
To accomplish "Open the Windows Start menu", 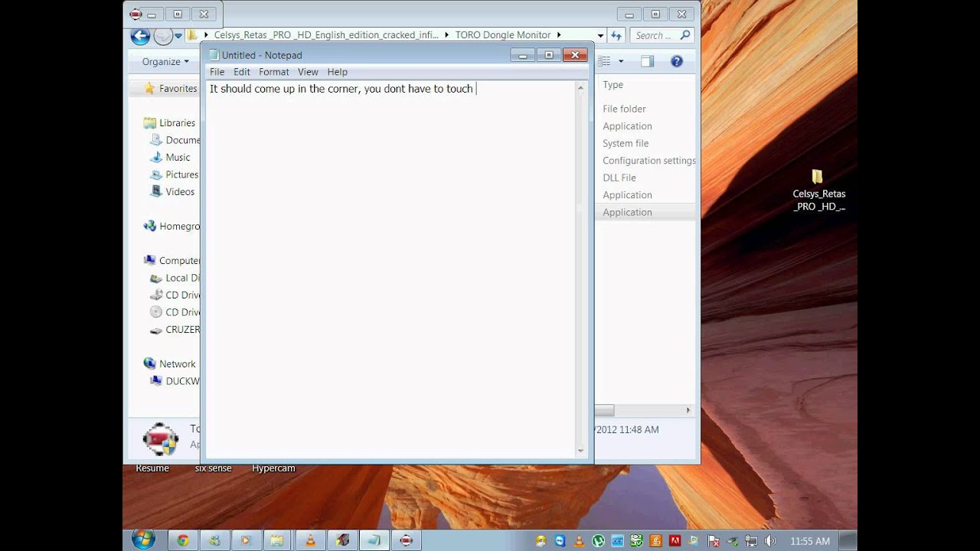I will click(143, 540).
